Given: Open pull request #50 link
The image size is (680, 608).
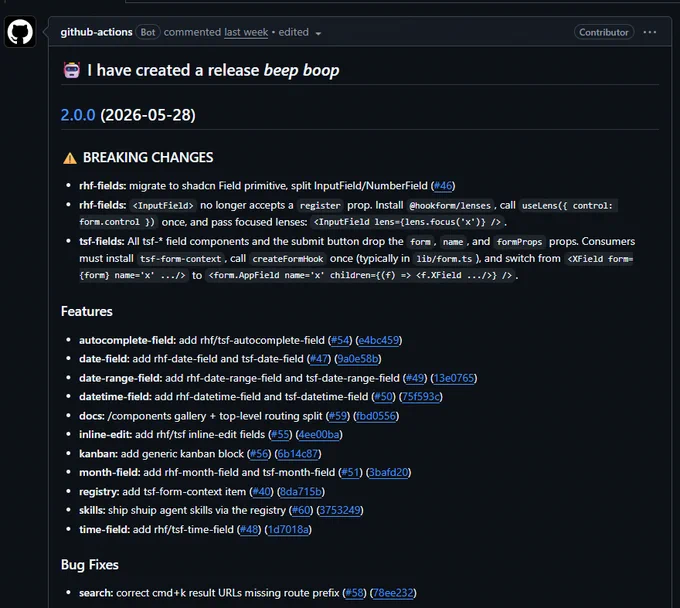Looking at the screenshot, I should [x=383, y=397].
